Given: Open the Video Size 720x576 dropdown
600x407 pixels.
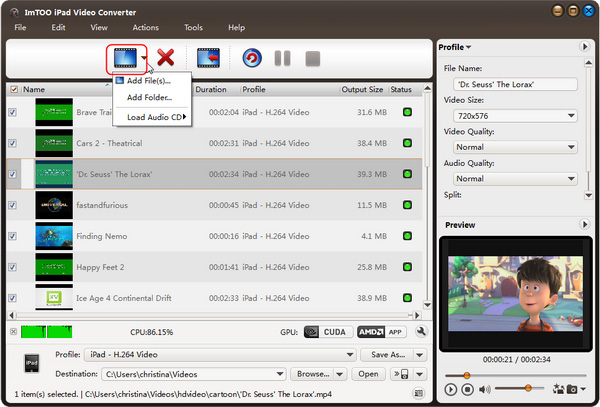Looking at the screenshot, I should 515,116.
